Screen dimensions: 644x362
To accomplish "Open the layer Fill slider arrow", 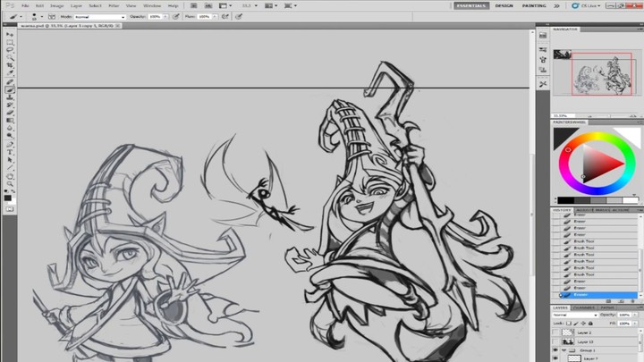I will click(x=635, y=324).
